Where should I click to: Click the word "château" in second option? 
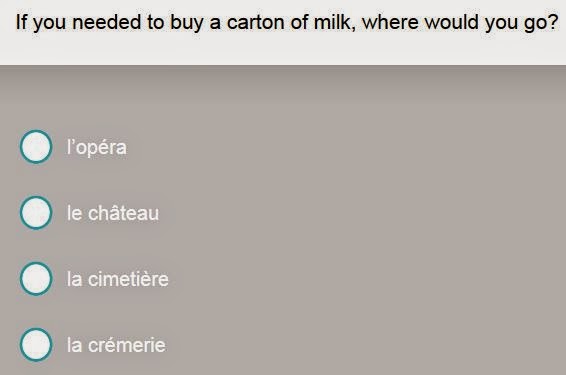[x=123, y=213]
